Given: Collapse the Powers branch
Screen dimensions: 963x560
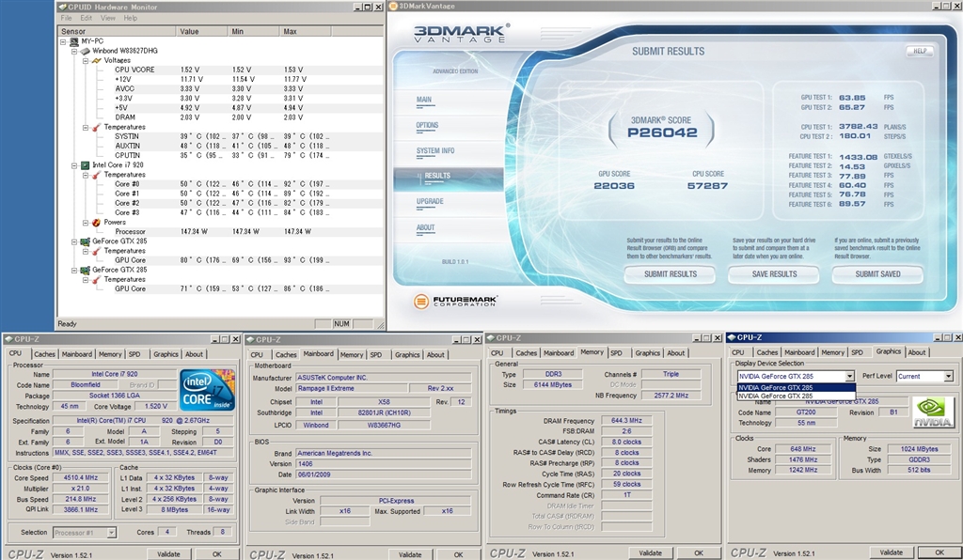Looking at the screenshot, I should [86, 222].
